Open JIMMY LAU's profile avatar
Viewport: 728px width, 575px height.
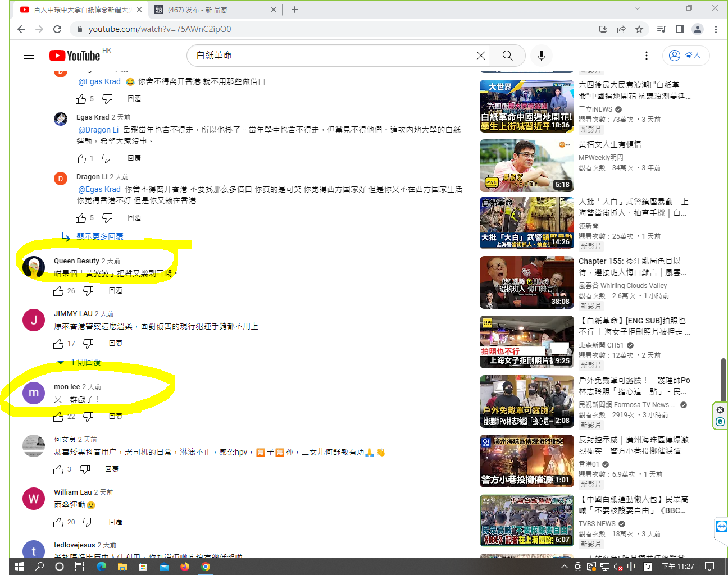tap(34, 320)
